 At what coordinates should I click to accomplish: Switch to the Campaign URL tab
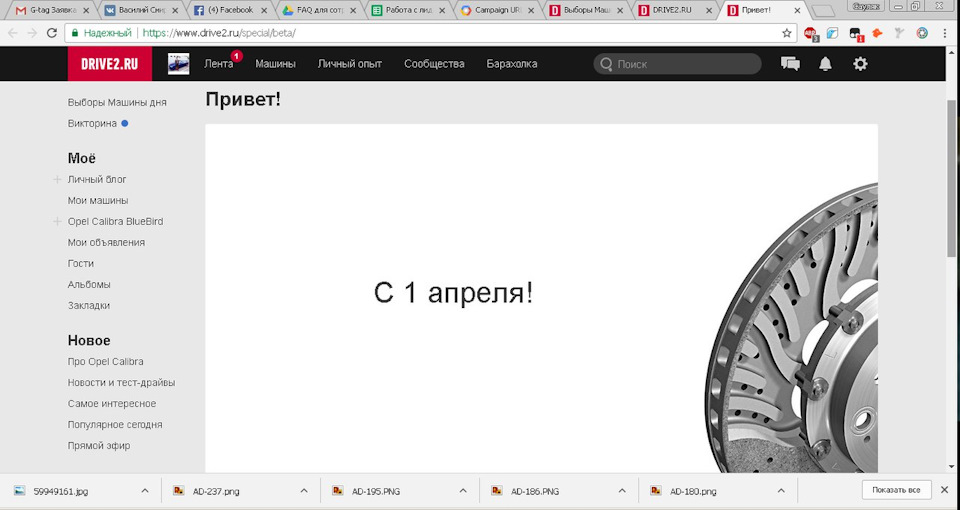tap(498, 10)
